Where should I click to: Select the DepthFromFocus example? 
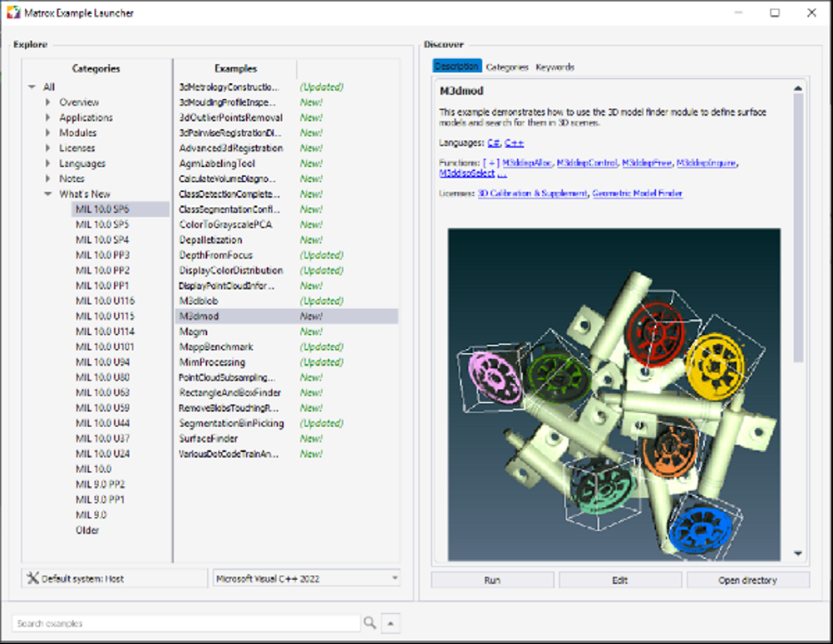(x=215, y=255)
